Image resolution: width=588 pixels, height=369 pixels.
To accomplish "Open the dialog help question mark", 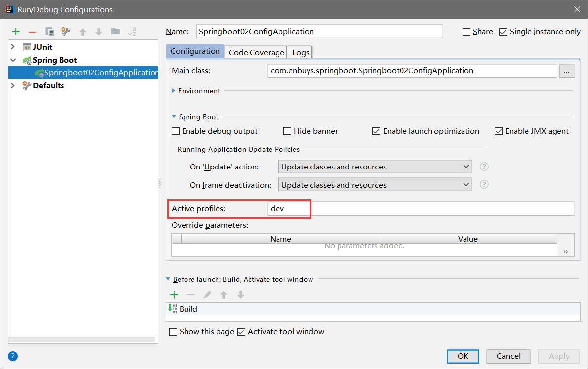I will [x=13, y=356].
